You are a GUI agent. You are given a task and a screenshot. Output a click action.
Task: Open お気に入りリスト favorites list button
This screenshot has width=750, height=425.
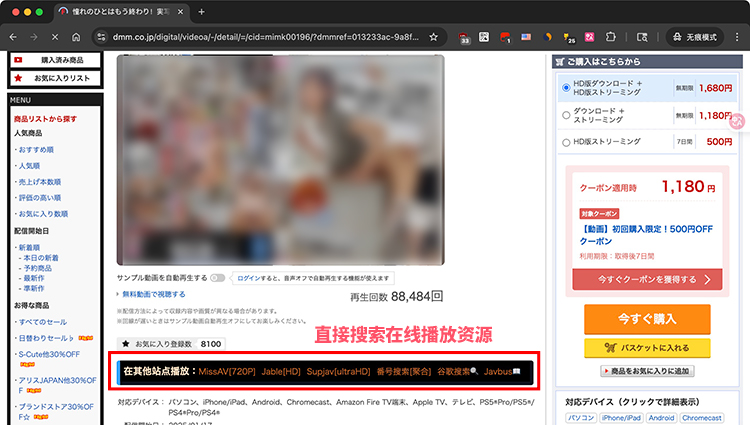[x=55, y=78]
